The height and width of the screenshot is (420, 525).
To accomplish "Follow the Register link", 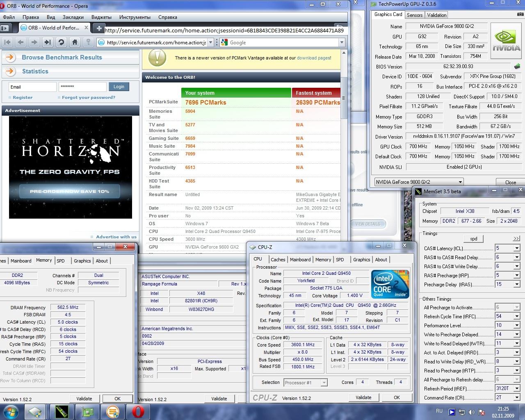I will pos(23,98).
